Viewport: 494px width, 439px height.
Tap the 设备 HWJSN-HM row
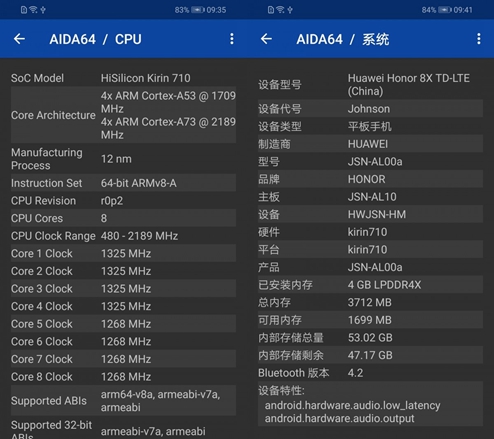[370, 214]
